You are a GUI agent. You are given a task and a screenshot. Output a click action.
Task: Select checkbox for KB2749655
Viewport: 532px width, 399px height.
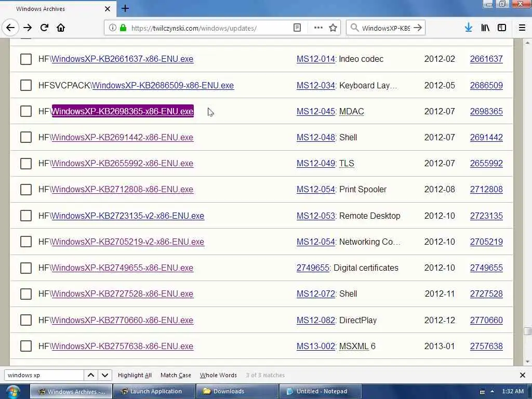(26, 268)
